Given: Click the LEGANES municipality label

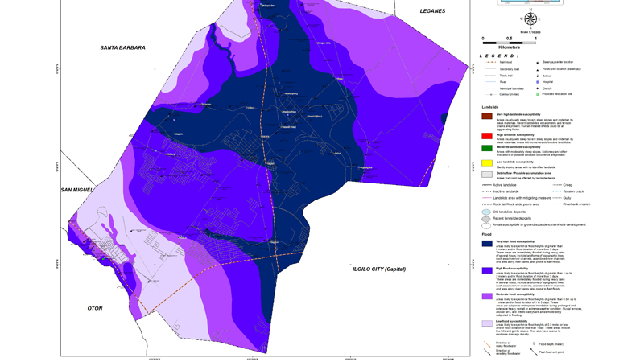Looking at the screenshot, I should tap(432, 11).
